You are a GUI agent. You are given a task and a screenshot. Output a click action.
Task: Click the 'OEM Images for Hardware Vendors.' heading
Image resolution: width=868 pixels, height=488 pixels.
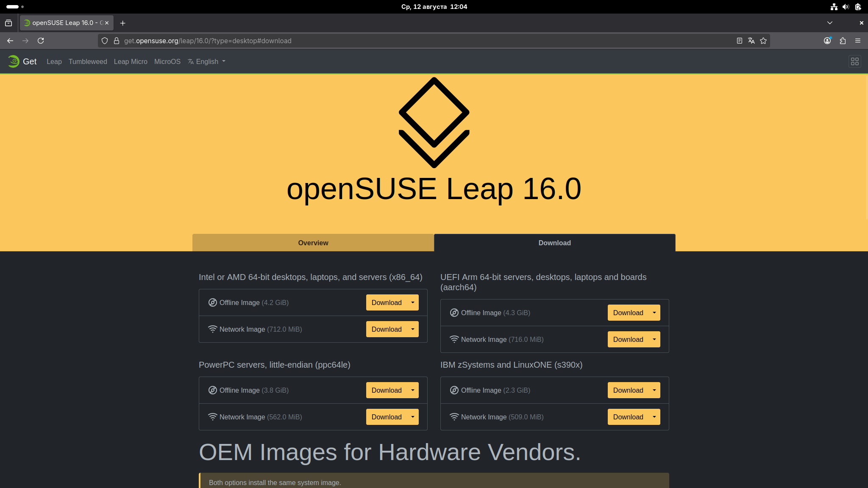[x=390, y=452]
